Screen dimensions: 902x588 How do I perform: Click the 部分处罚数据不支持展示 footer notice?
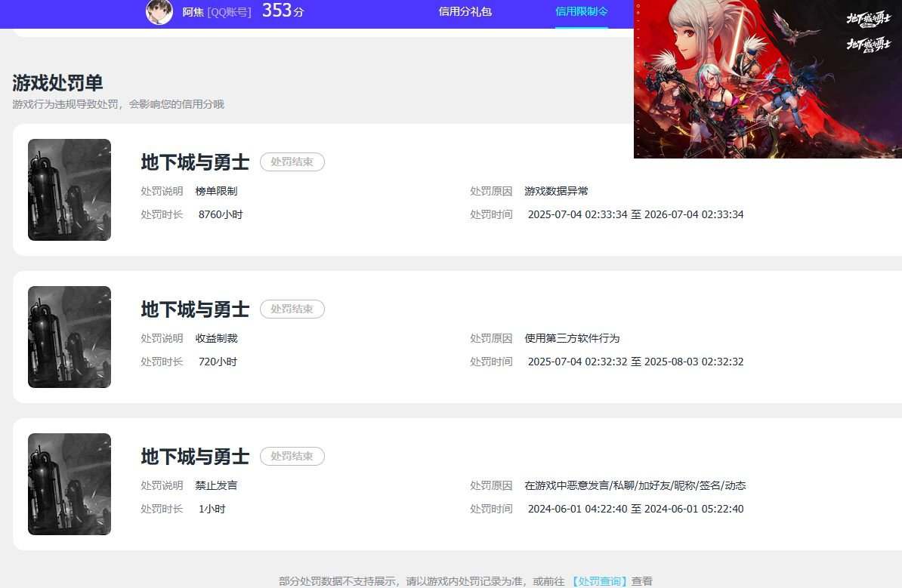pos(465,581)
